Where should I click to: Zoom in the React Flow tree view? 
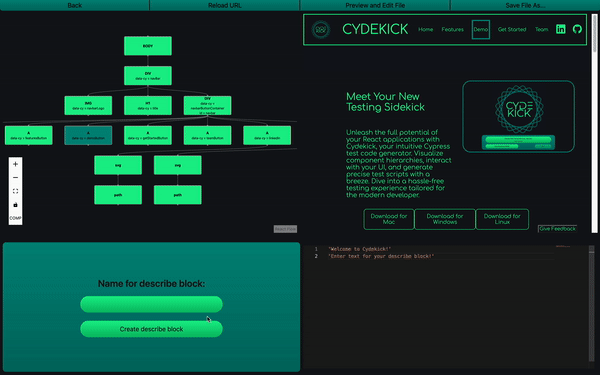coord(15,164)
